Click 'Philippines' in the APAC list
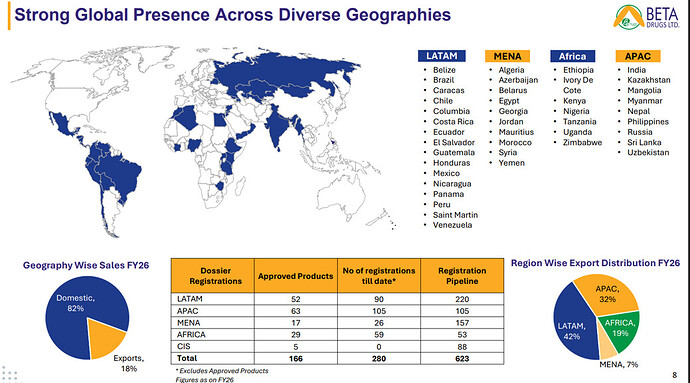 point(648,122)
